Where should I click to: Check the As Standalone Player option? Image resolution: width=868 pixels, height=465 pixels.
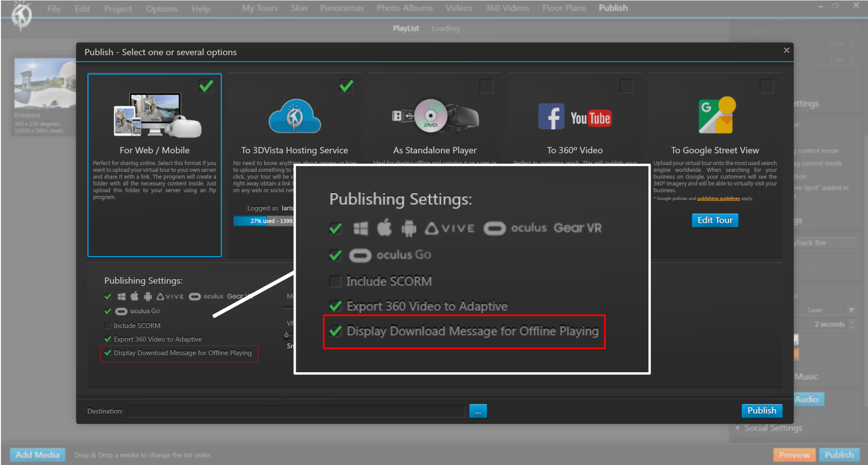pos(486,86)
